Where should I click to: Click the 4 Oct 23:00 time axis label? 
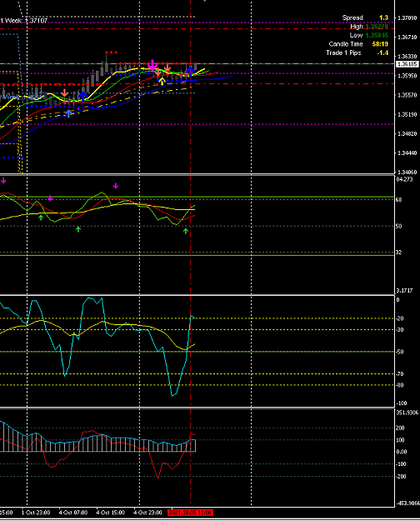tap(147, 513)
